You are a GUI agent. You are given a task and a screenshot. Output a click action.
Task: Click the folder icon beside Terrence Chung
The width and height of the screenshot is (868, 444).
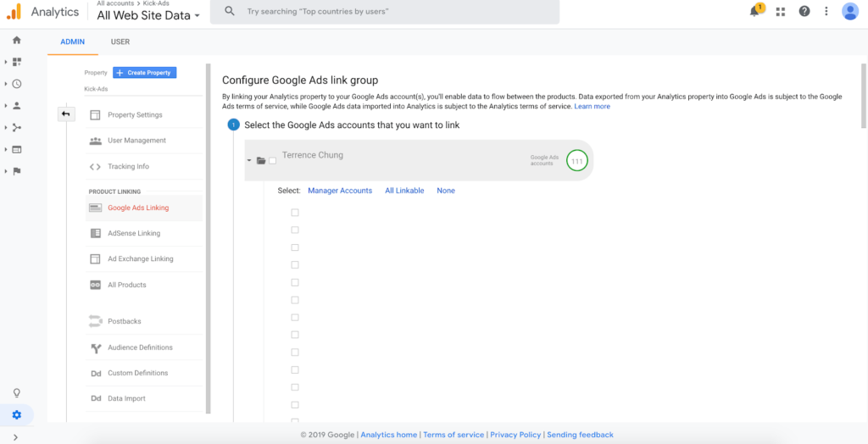pos(261,160)
